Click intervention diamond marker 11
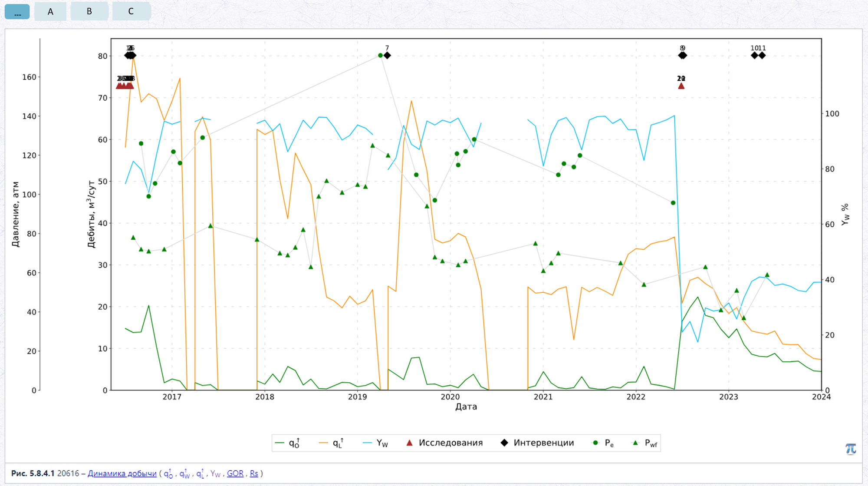The image size is (868, 486). [x=762, y=55]
